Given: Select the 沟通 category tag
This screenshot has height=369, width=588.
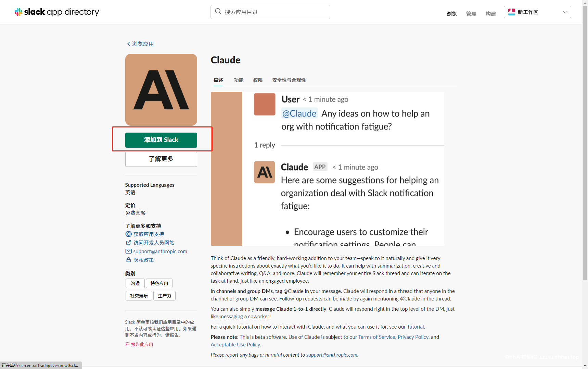Looking at the screenshot, I should coord(135,283).
